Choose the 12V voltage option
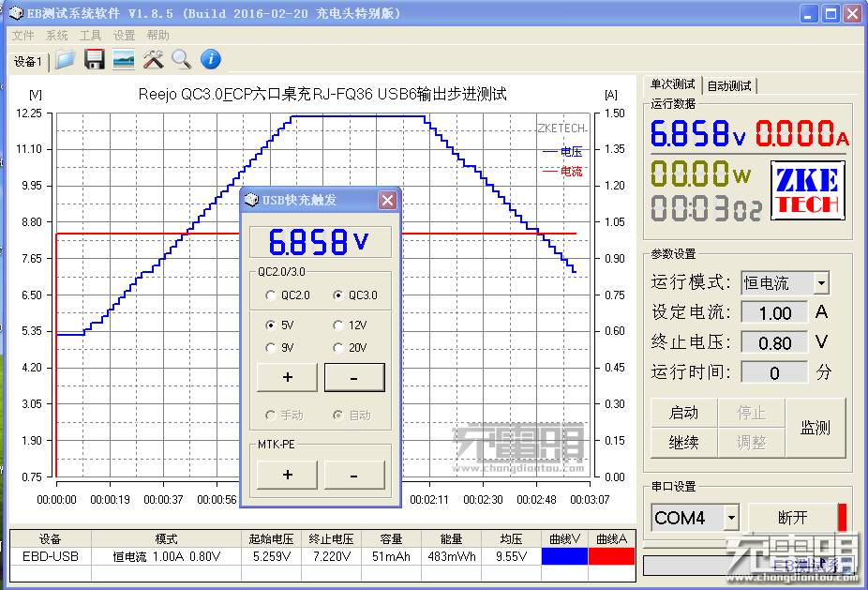Image resolution: width=868 pixels, height=590 pixels. pyautogui.click(x=337, y=325)
